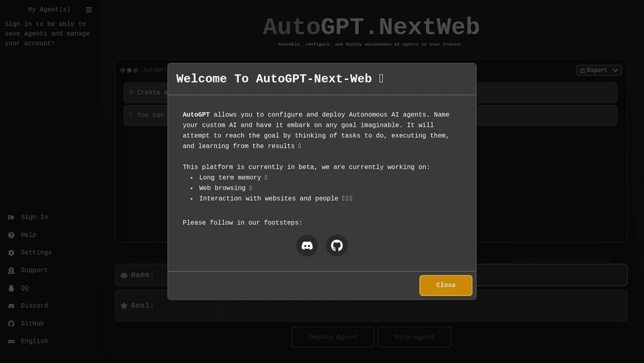644x363 pixels.
Task: Click the robot icon beside Name
Action: (x=123, y=275)
